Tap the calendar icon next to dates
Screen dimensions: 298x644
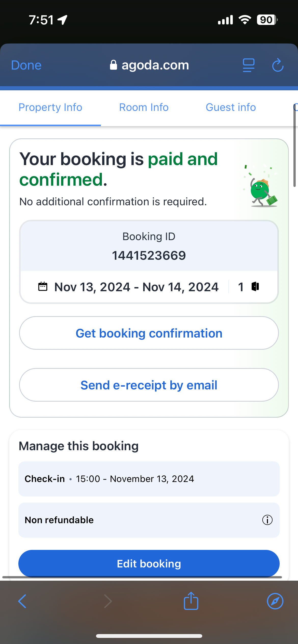coord(43,286)
